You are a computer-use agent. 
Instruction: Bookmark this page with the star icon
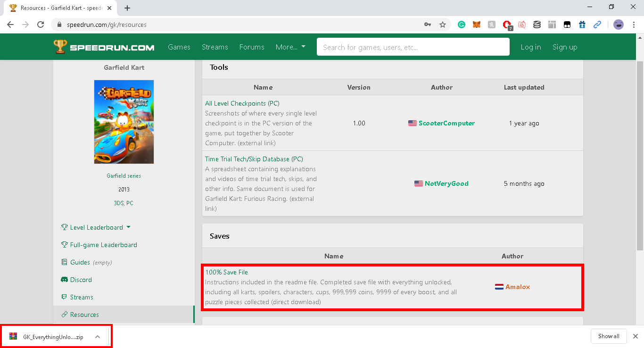point(443,25)
